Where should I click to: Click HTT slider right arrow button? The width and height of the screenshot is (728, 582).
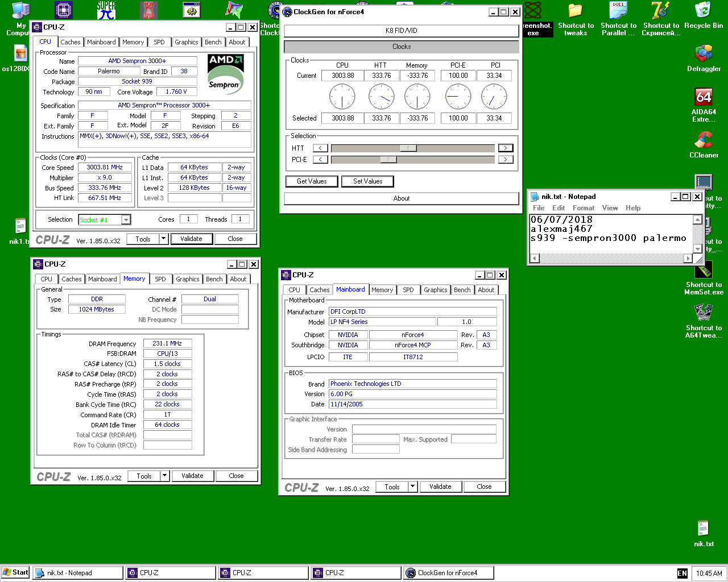(506, 148)
